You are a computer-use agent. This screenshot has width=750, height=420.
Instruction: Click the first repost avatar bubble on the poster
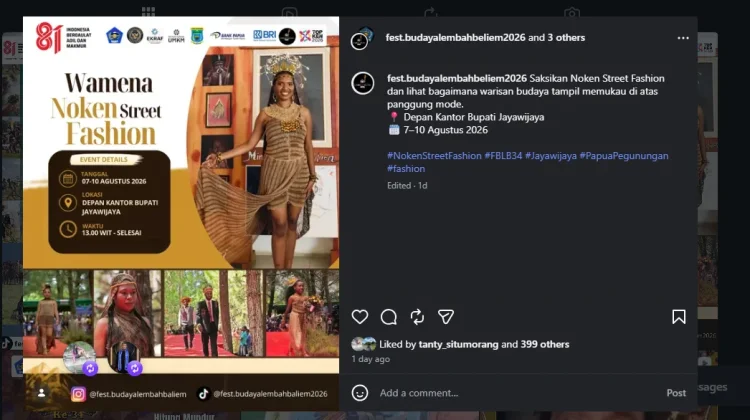pyautogui.click(x=80, y=358)
